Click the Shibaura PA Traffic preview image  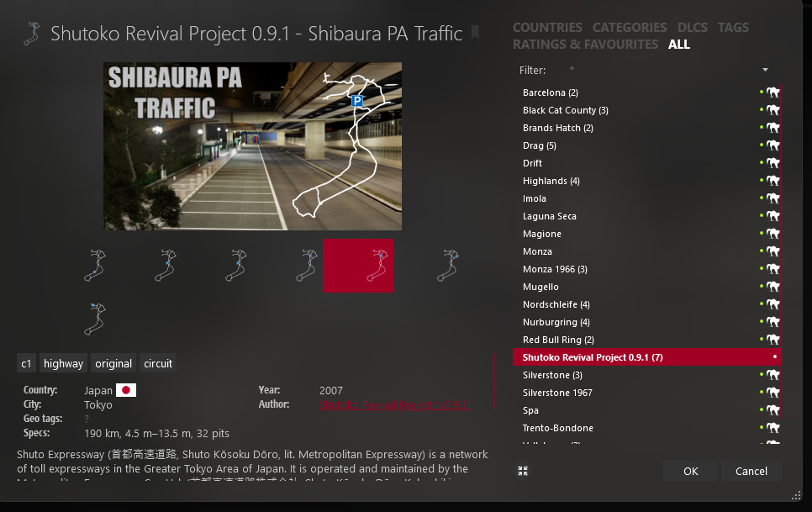(253, 146)
